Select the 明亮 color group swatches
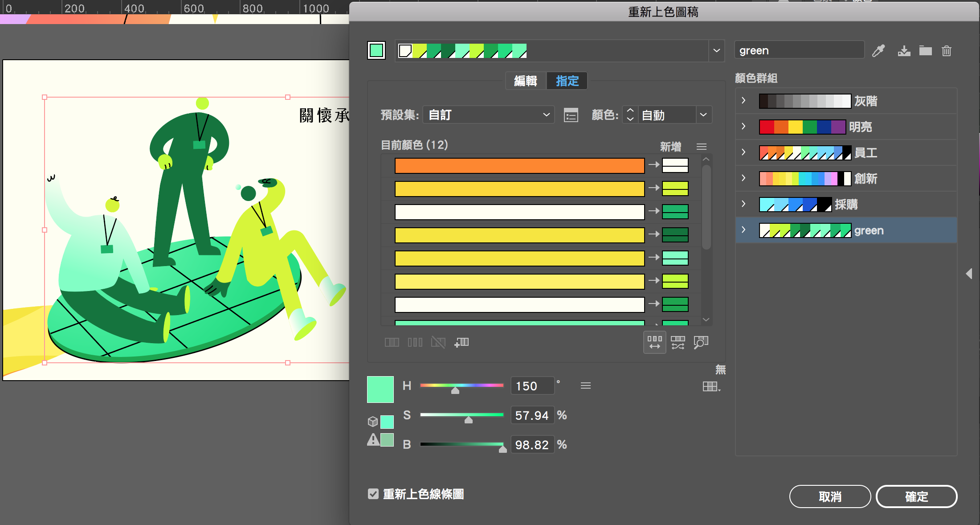The height and width of the screenshot is (525, 980). point(802,127)
